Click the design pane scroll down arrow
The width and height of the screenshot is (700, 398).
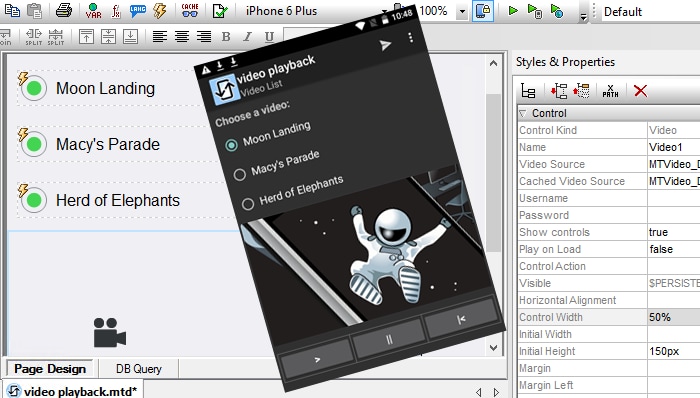pyautogui.click(x=493, y=348)
